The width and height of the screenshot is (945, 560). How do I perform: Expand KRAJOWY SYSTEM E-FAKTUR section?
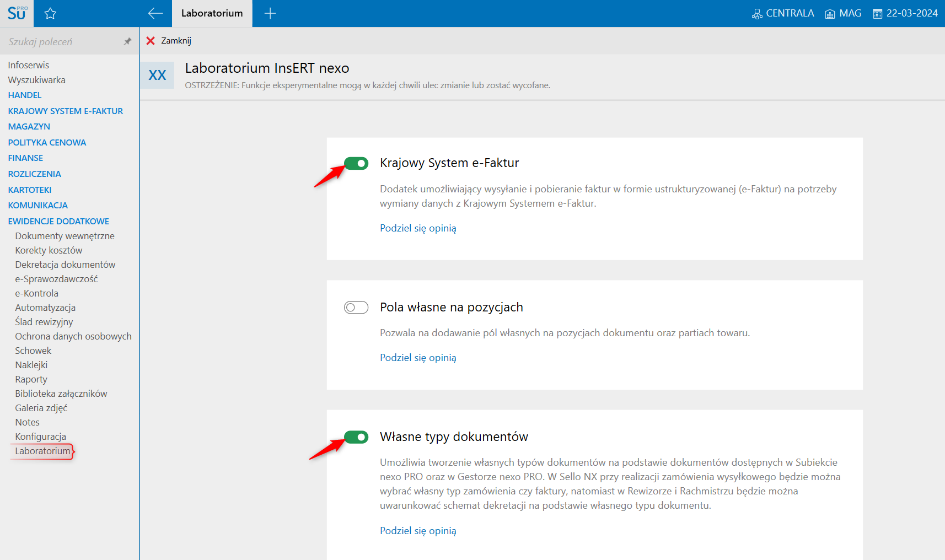(x=66, y=111)
